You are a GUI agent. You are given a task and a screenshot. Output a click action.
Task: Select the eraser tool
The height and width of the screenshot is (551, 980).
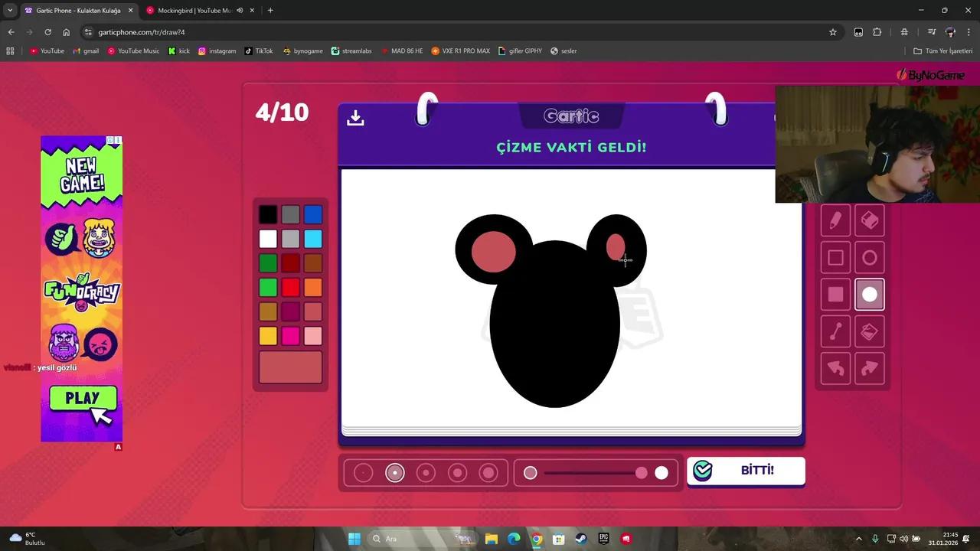pos(869,220)
